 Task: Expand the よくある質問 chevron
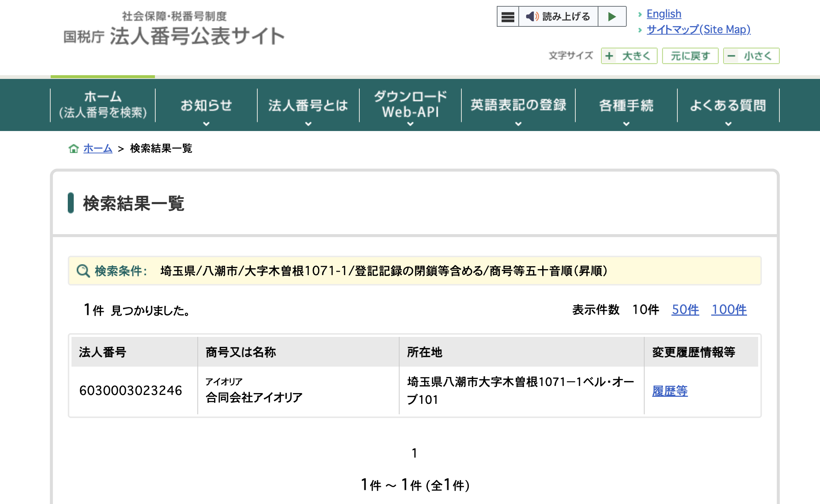[728, 124]
